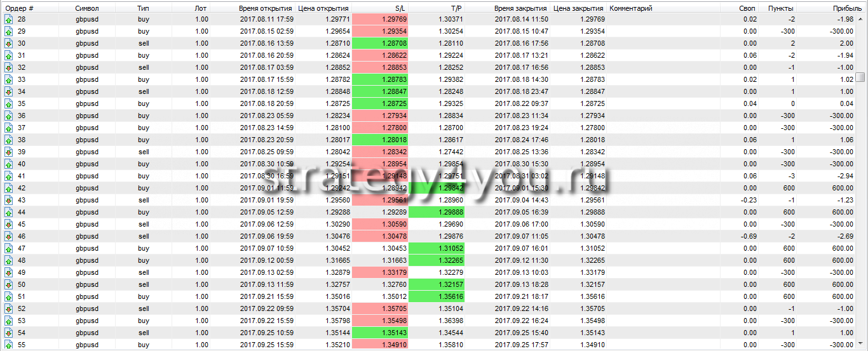Viewport: 868px width, 351px height.
Task: Click the icon for order 46
Action: [x=8, y=237]
